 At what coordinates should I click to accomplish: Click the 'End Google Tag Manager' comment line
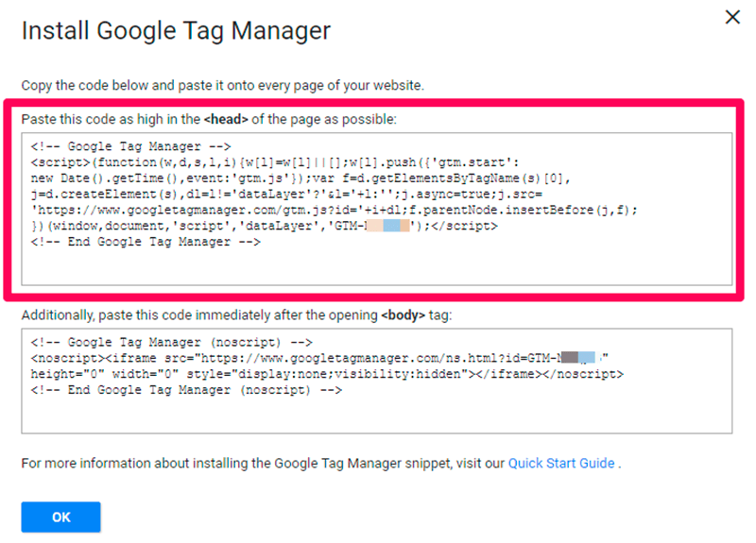tap(146, 242)
